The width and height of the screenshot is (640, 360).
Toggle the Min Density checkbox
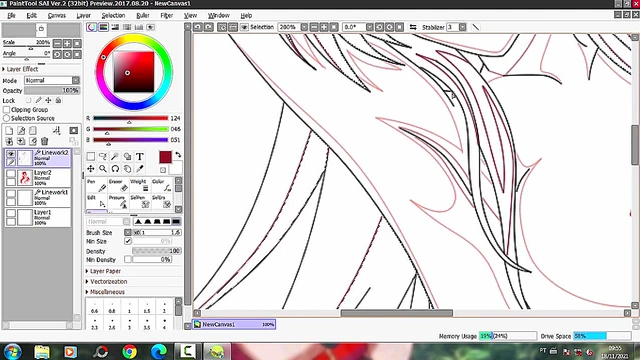tap(128, 259)
